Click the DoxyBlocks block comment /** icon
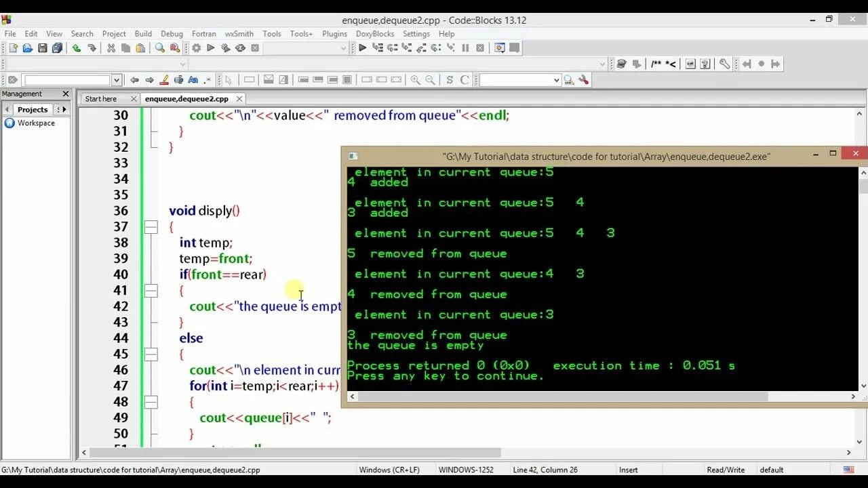The width and height of the screenshot is (868, 488). (656, 64)
